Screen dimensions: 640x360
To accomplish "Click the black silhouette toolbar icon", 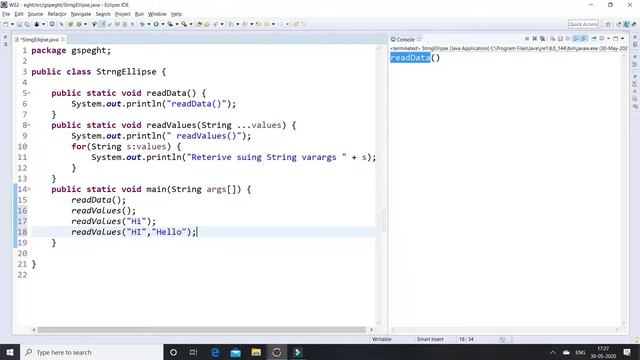I will [37, 24].
